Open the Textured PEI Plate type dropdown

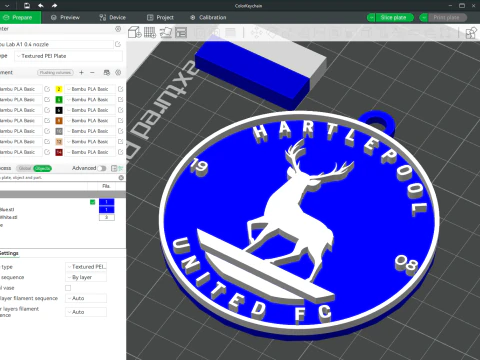coord(69,56)
